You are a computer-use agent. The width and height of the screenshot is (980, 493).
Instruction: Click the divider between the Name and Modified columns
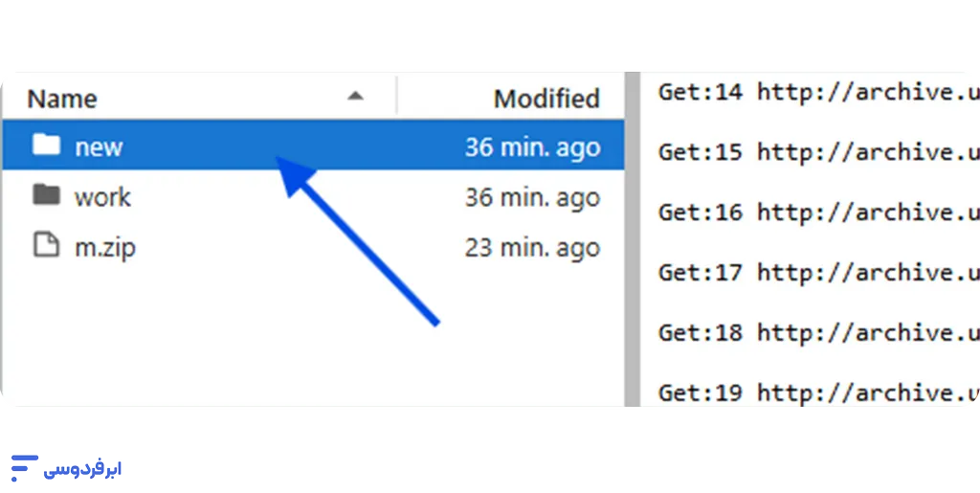coord(397,98)
